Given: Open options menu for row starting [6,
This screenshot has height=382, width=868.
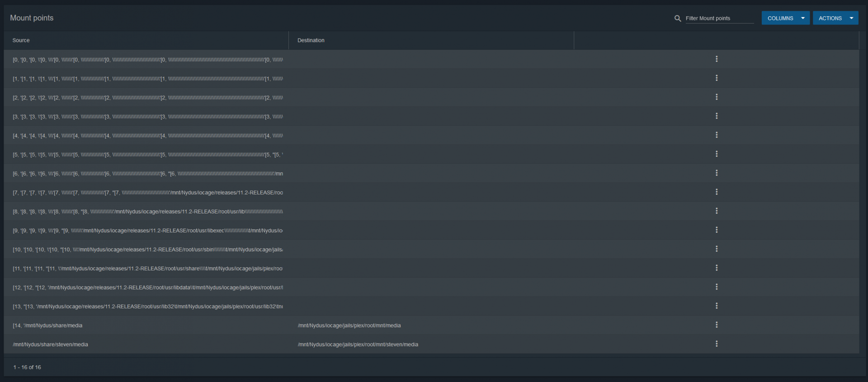Looking at the screenshot, I should [717, 173].
